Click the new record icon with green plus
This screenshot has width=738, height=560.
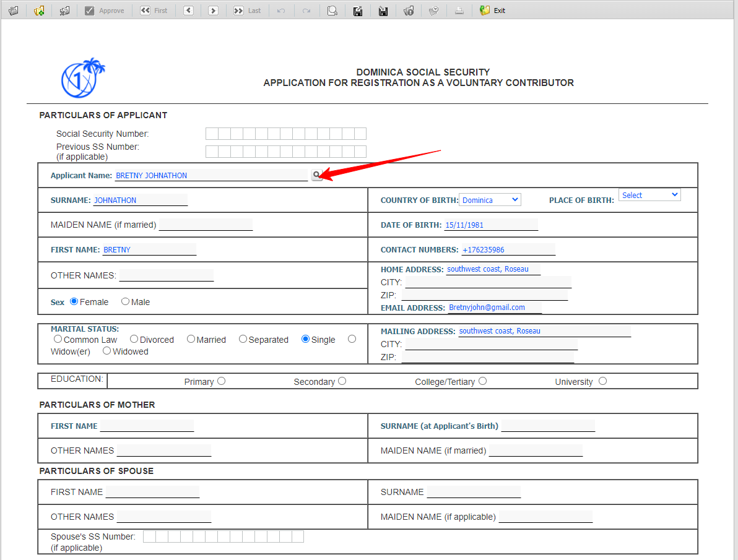pos(39,11)
